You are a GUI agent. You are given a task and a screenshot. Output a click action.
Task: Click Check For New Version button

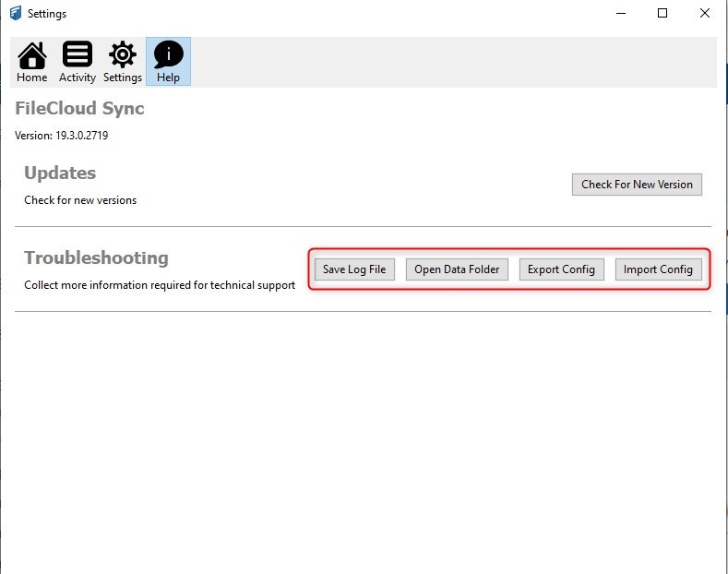637,185
